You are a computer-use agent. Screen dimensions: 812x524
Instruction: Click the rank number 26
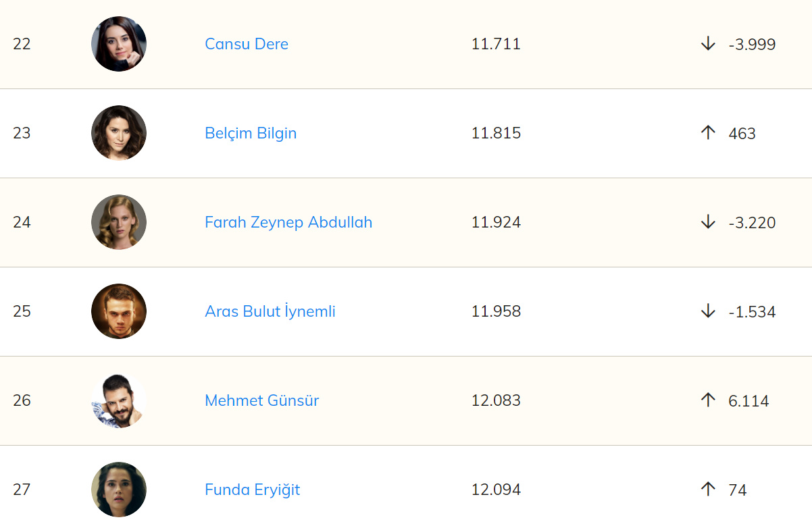(22, 400)
